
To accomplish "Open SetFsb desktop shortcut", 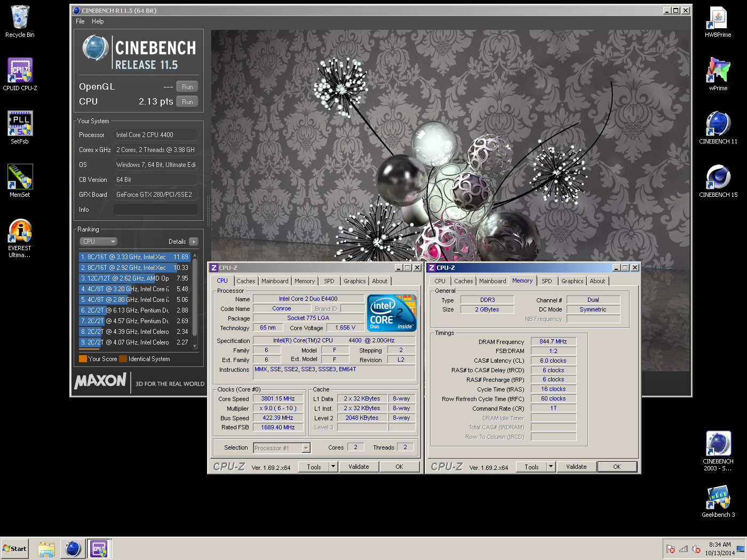I will (20, 127).
